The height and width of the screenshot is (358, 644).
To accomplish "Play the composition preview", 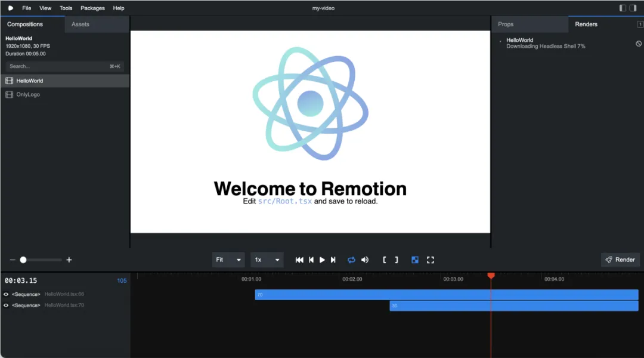I will [x=323, y=260].
